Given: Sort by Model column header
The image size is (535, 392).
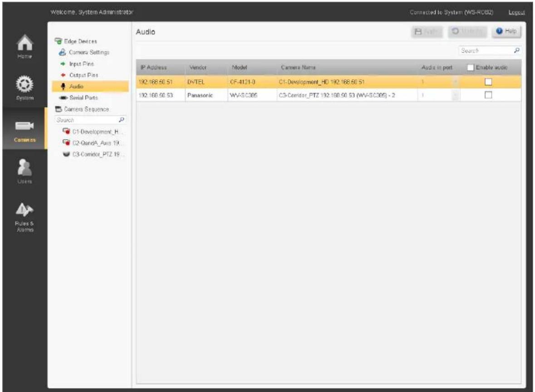Looking at the screenshot, I should coord(240,68).
